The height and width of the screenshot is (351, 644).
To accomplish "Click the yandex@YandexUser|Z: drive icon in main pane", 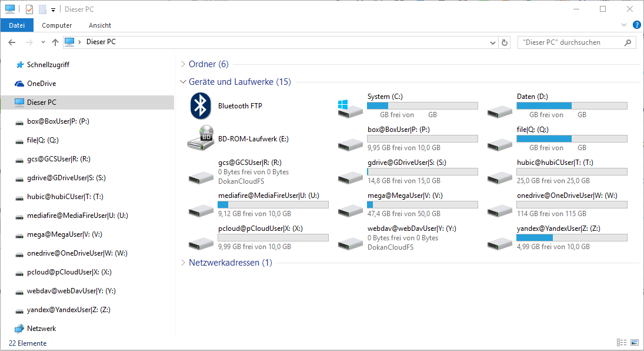I will click(x=499, y=243).
